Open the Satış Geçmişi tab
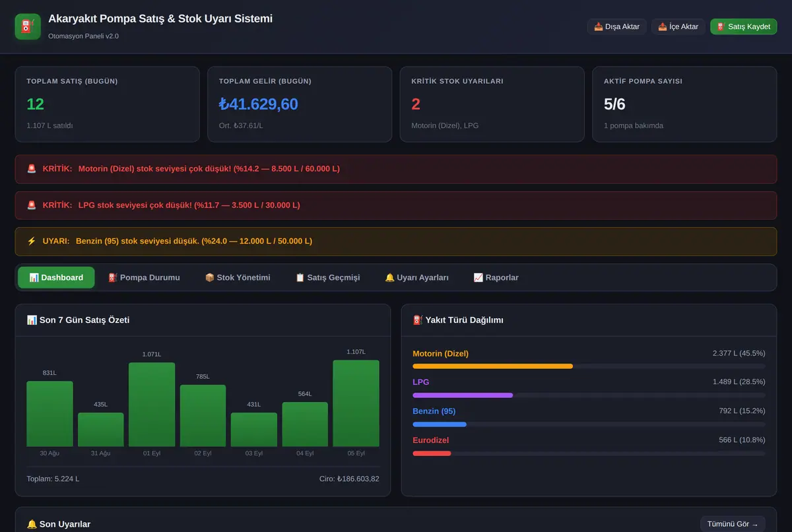Viewport: 792px width, 532px height. [328, 278]
